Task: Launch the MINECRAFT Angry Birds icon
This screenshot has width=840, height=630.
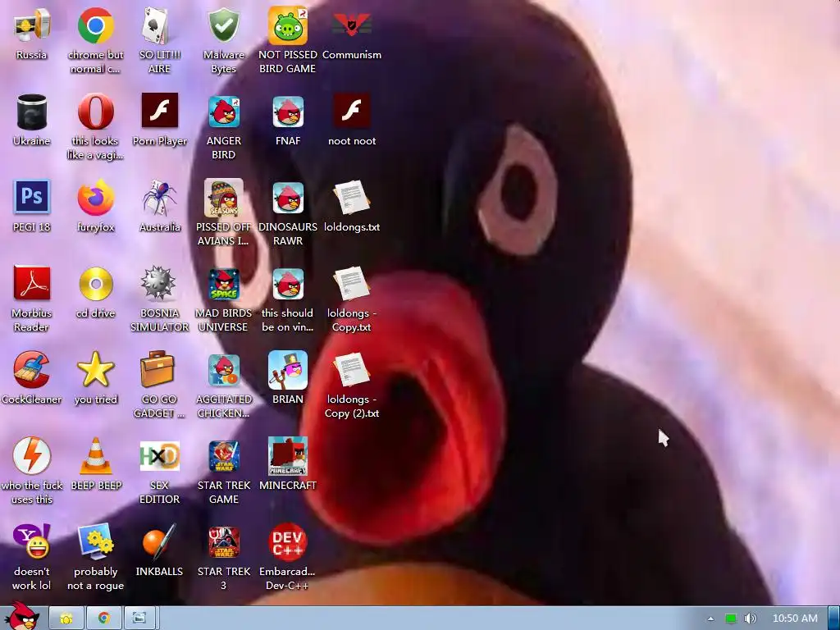Action: coord(288,455)
